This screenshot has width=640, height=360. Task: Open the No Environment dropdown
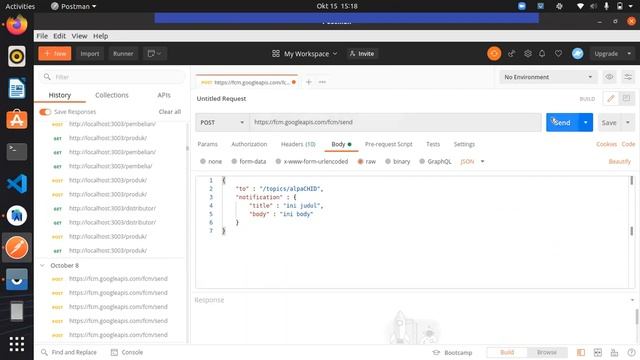point(548,77)
